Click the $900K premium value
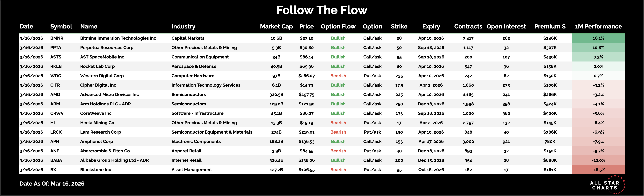The width and height of the screenshot is (644, 196). (550, 113)
